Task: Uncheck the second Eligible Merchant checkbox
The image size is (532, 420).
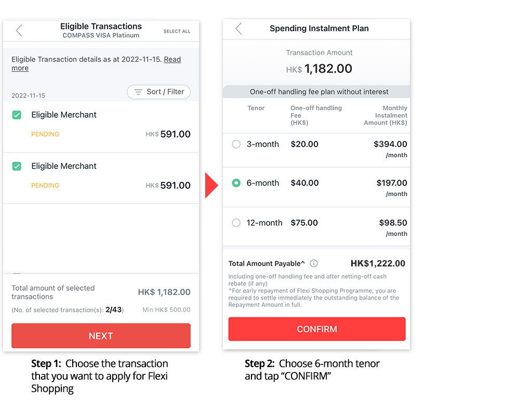Action: pos(17,166)
